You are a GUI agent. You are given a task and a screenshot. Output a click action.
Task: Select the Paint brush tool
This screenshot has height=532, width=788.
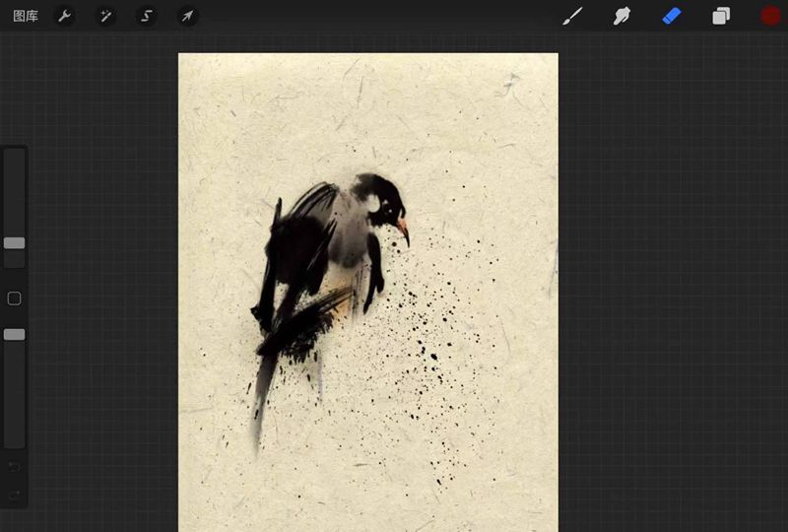[x=572, y=16]
